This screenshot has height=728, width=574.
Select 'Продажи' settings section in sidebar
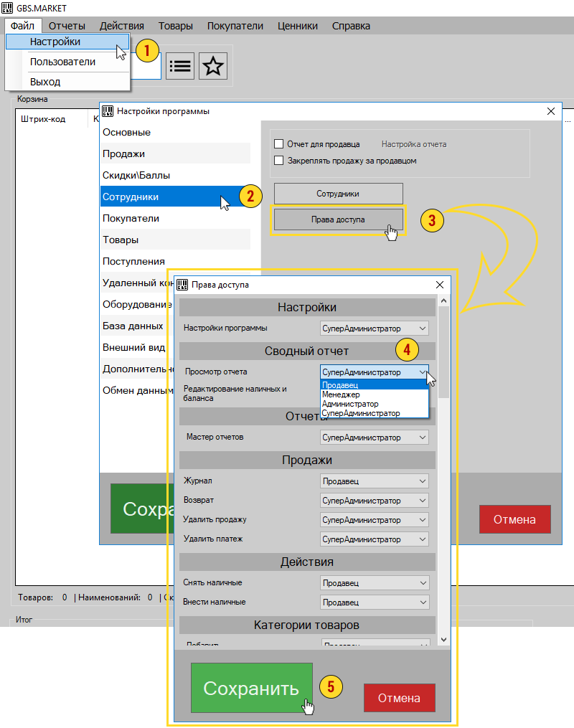click(176, 153)
